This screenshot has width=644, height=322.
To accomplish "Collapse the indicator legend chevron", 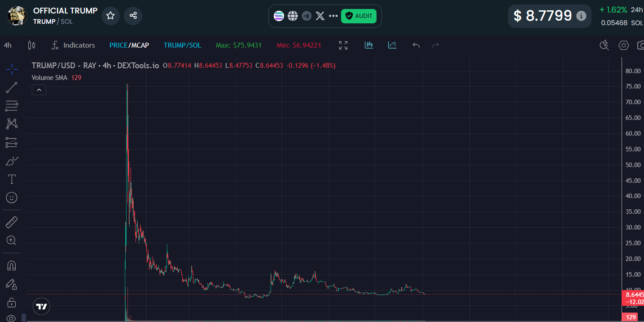I will (39, 90).
